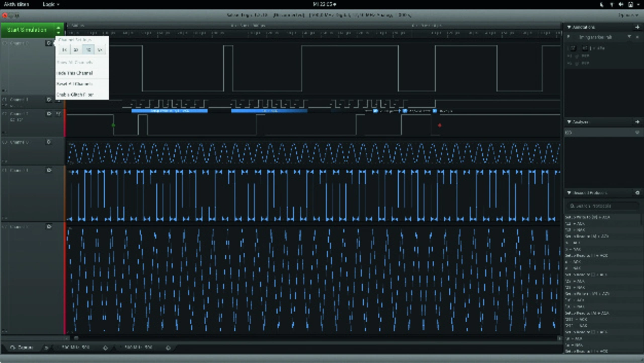
Task: Click settings icon on first saved capture tab
Action: pos(105,347)
